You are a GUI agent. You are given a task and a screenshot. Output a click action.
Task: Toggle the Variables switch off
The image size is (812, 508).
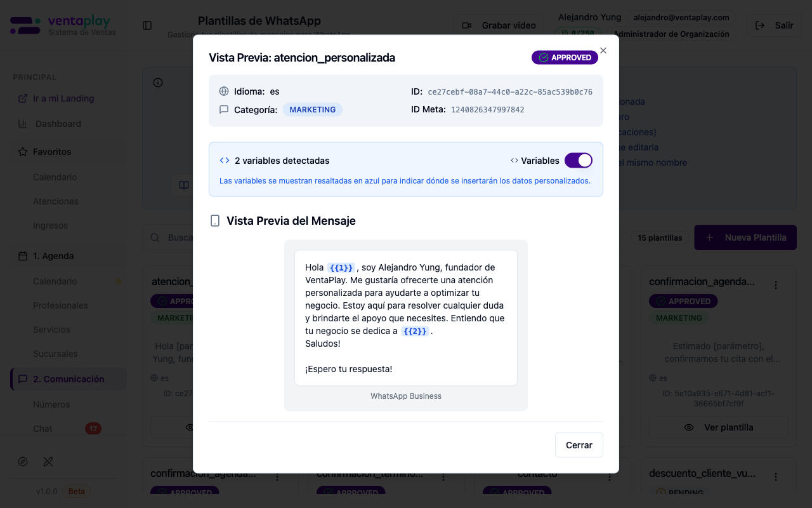pos(578,161)
